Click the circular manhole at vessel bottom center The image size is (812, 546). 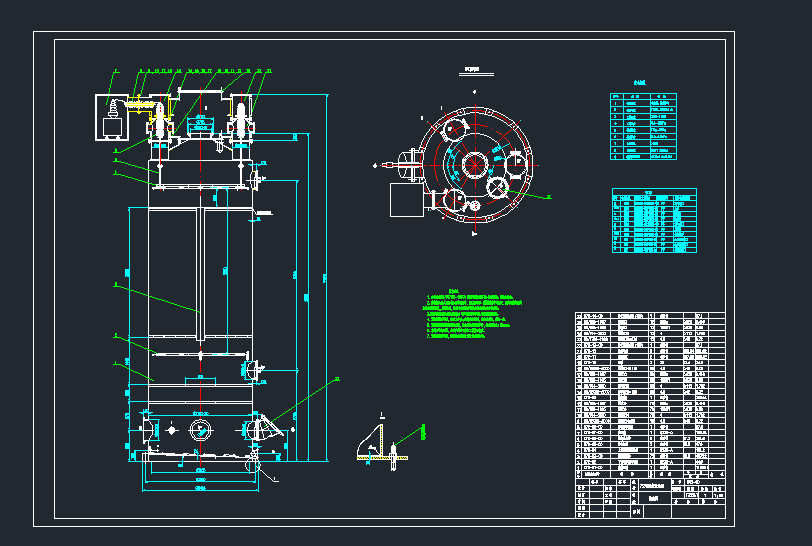(199, 429)
